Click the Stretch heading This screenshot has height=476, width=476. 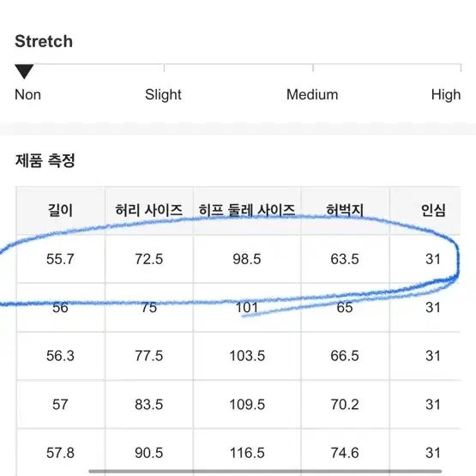coord(44,41)
